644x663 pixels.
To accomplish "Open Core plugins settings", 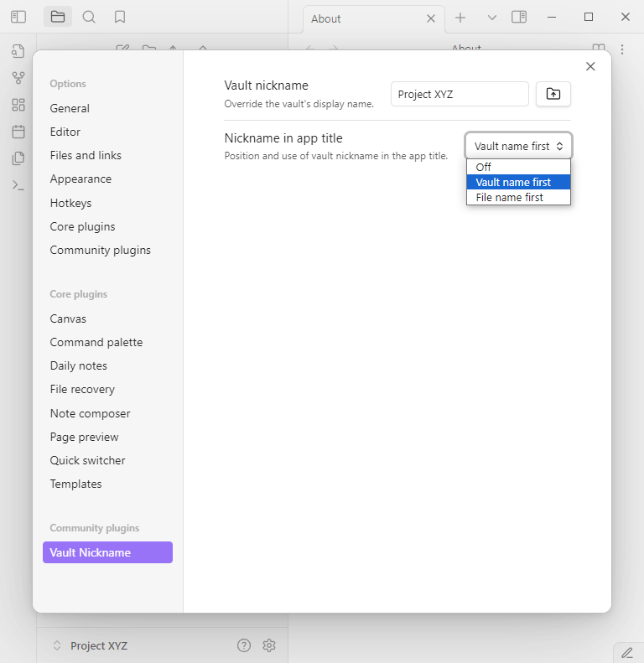I will point(107,226).
